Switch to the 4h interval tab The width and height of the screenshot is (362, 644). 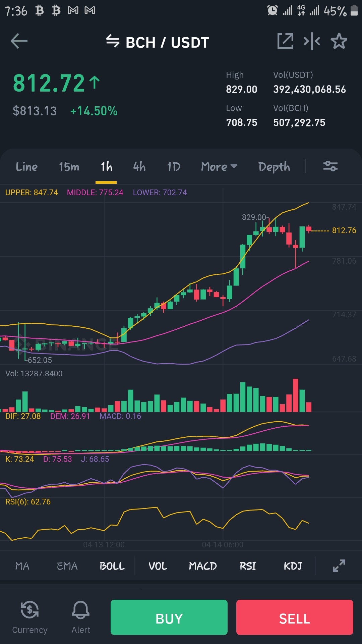pos(139,166)
